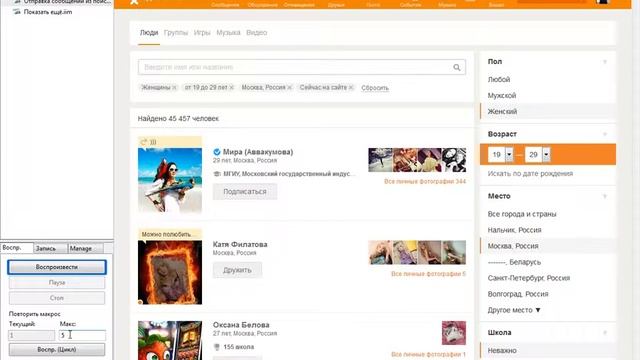Select gender option Любой
The height and width of the screenshot is (360, 640).
(499, 80)
